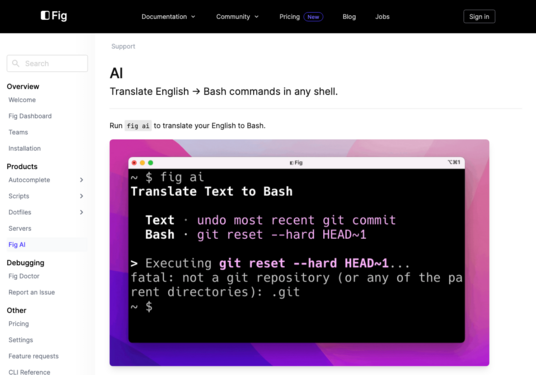Open Pricing under Other in sidebar
Viewport: 536px width, 375px height.
pos(19,324)
